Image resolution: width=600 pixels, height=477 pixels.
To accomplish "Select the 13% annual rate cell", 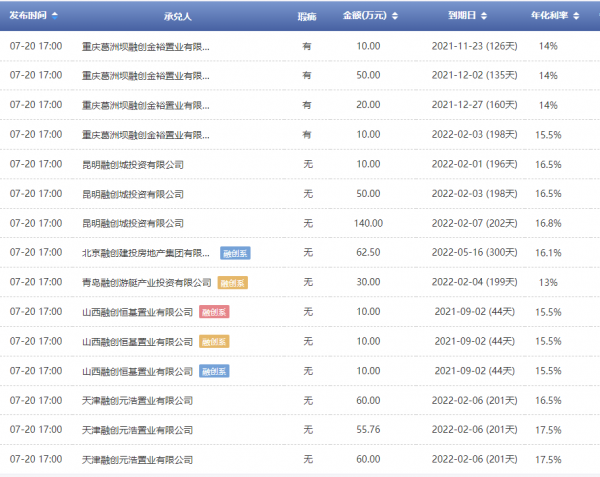I will click(548, 283).
